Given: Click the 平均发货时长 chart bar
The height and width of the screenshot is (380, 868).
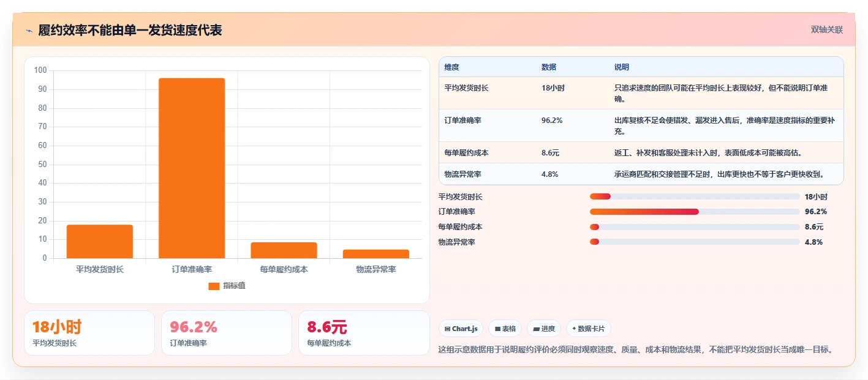Looking at the screenshot, I should [100, 242].
